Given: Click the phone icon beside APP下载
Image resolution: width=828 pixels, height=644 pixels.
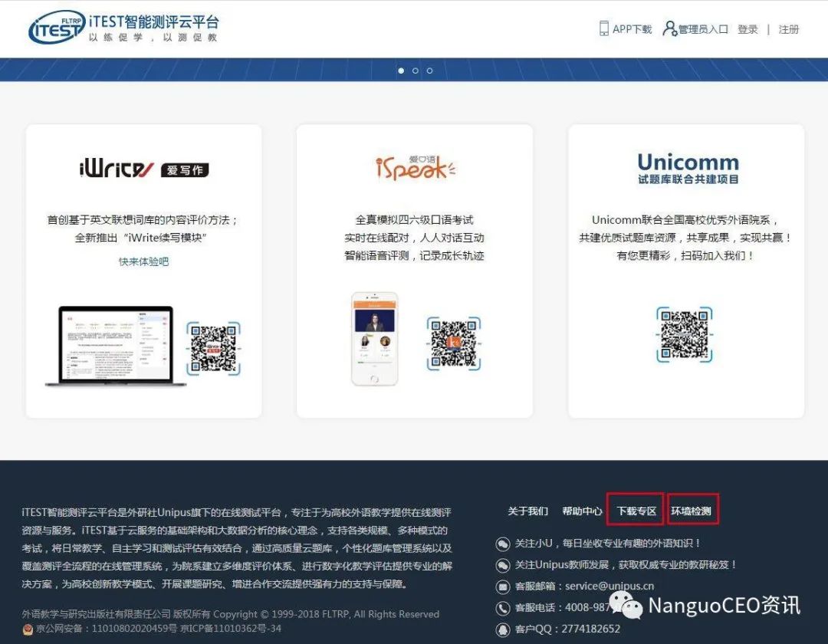Looking at the screenshot, I should tap(603, 28).
